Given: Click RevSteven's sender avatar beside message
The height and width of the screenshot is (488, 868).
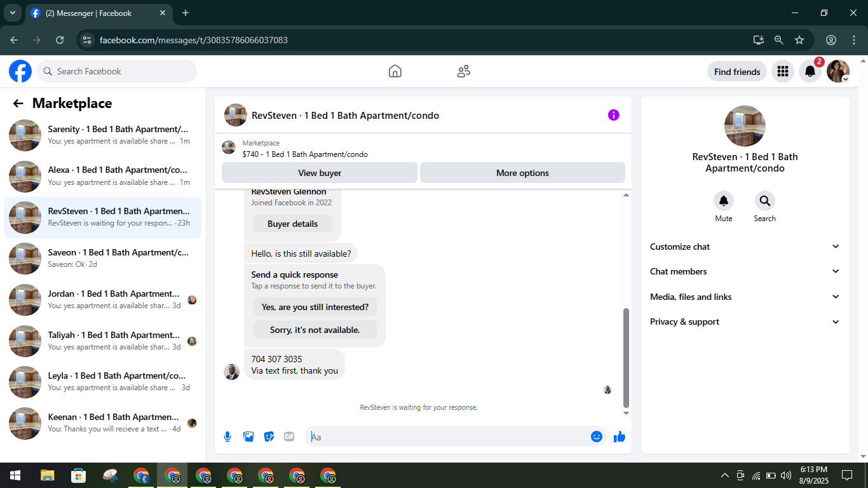Looking at the screenshot, I should tap(232, 372).
